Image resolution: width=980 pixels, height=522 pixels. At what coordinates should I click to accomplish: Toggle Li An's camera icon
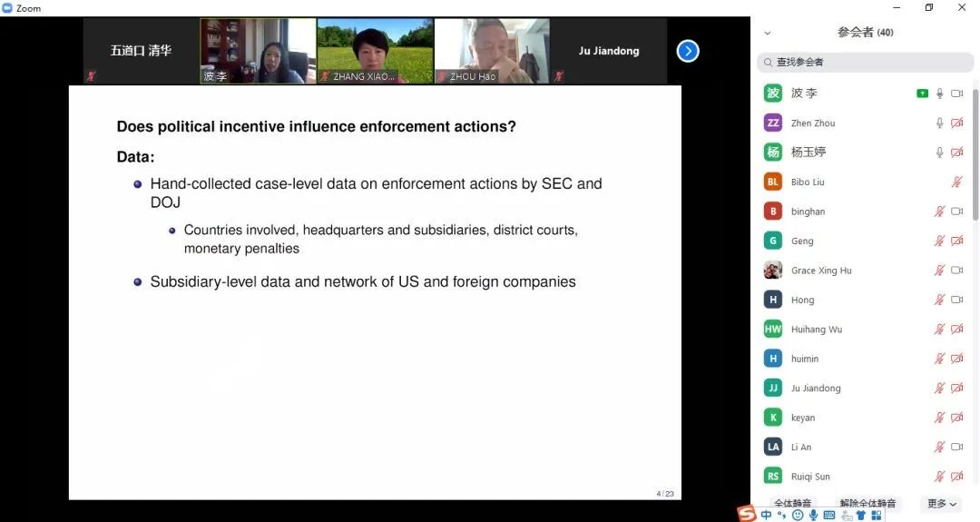956,448
